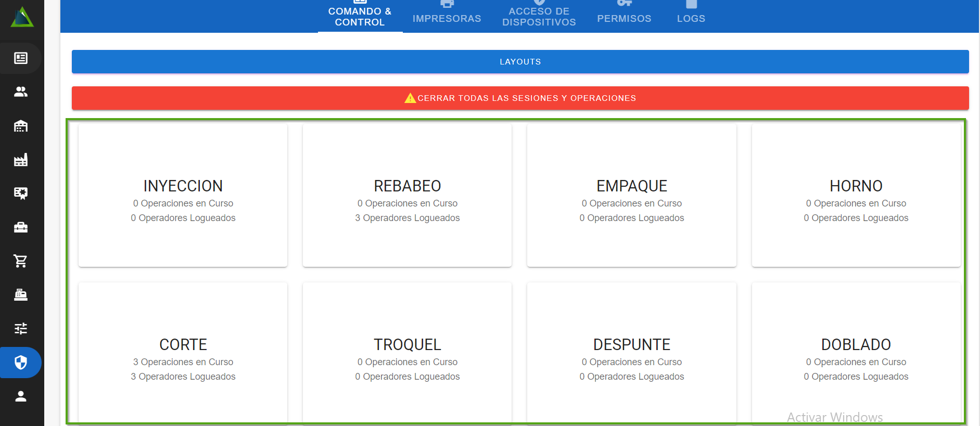Open the newspaper icon in sidebar
Image resolution: width=980 pixels, height=426 pixels.
[21, 58]
